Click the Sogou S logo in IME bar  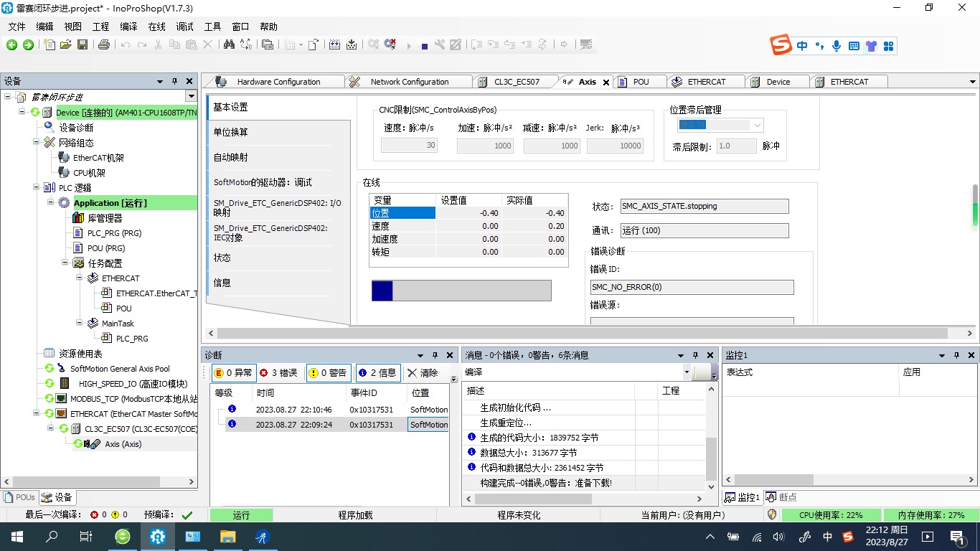tap(782, 46)
